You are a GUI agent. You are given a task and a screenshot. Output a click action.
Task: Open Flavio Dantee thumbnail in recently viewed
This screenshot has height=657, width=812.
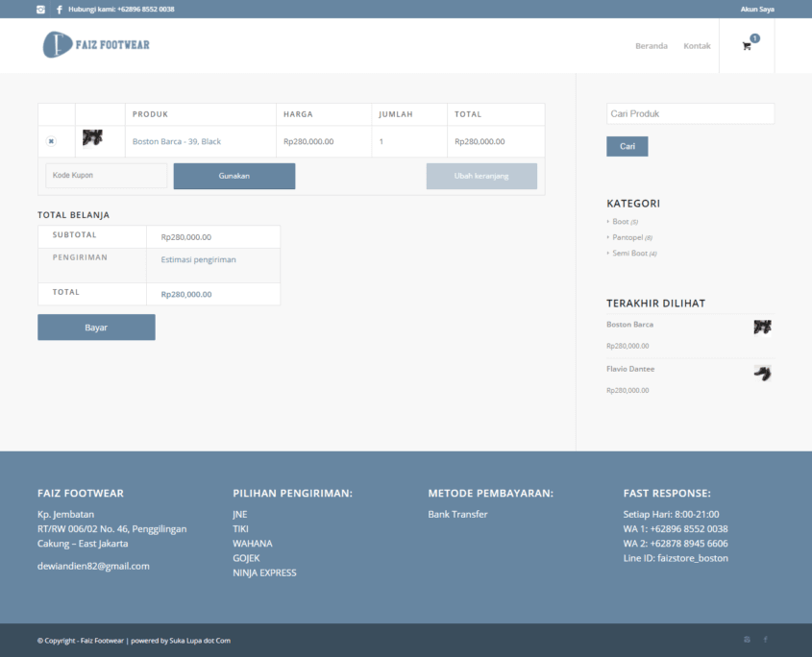pyautogui.click(x=762, y=373)
